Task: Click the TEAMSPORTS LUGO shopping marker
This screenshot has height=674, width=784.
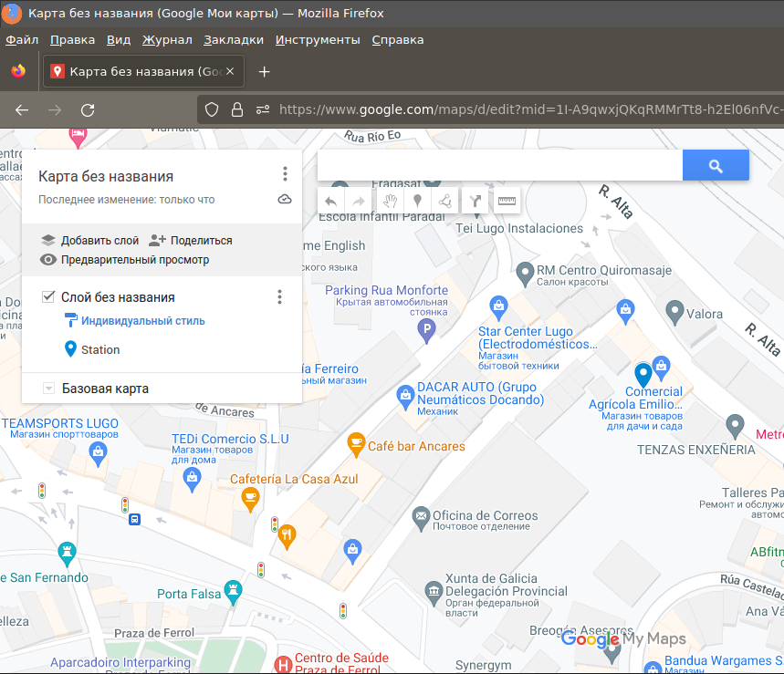Action: pyautogui.click(x=98, y=454)
